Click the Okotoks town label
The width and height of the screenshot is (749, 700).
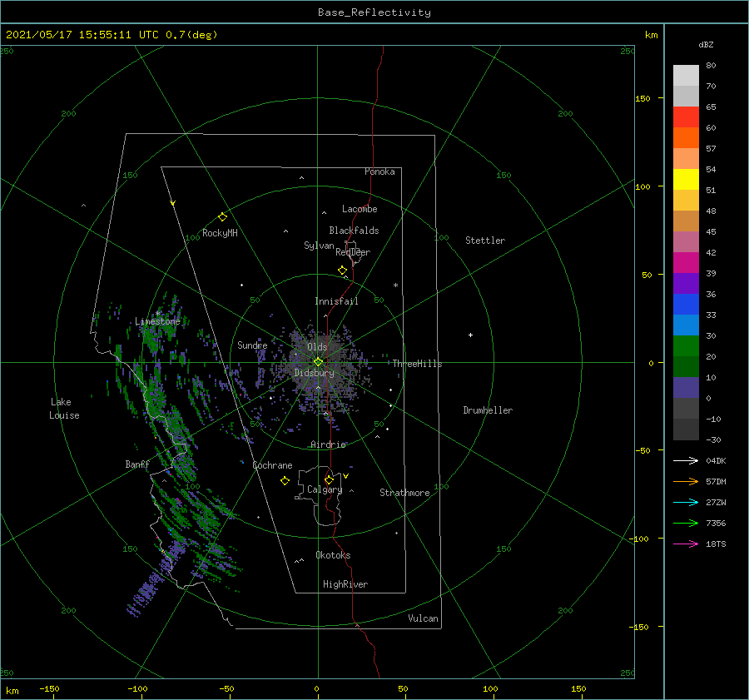pyautogui.click(x=333, y=555)
